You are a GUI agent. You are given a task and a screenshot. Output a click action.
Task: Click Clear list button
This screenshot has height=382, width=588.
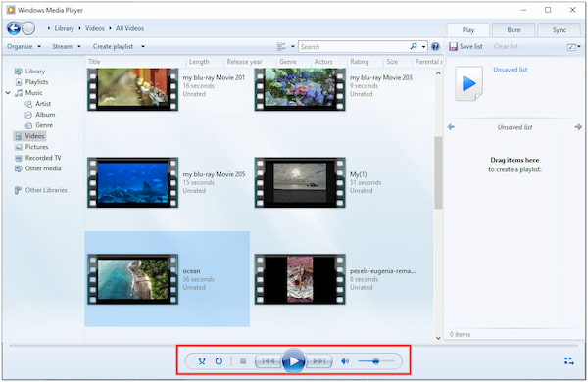[x=506, y=46]
